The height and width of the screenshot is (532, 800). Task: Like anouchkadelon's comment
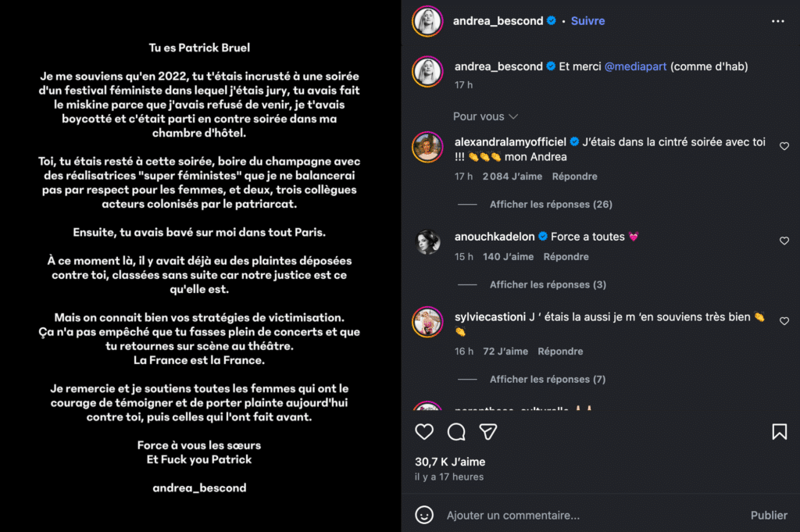[x=784, y=241]
